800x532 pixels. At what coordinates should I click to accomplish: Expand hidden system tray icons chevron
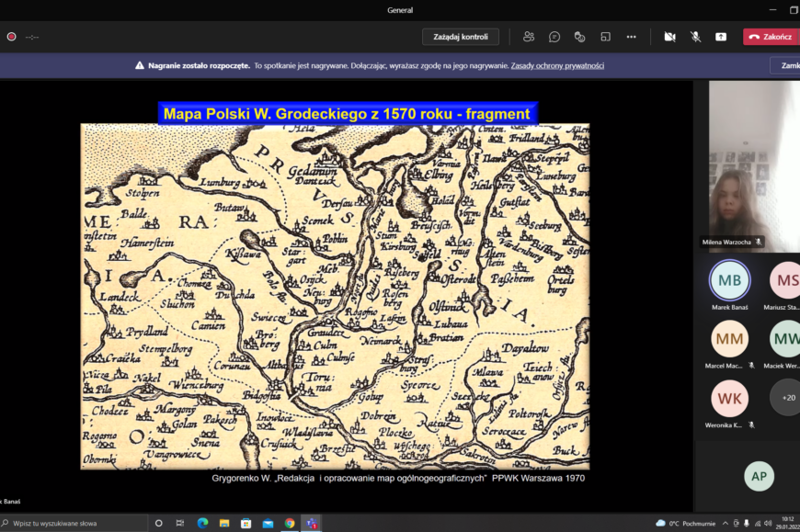coord(725,524)
